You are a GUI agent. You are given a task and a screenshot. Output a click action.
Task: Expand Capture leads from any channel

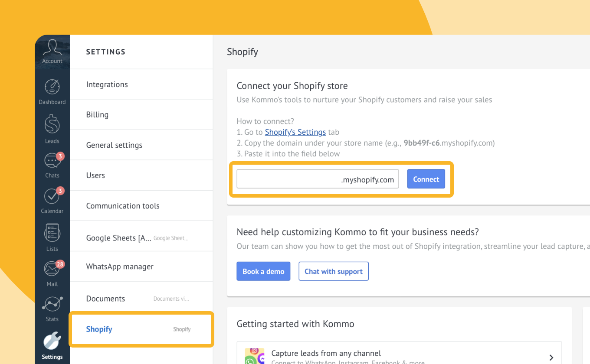[551, 357]
